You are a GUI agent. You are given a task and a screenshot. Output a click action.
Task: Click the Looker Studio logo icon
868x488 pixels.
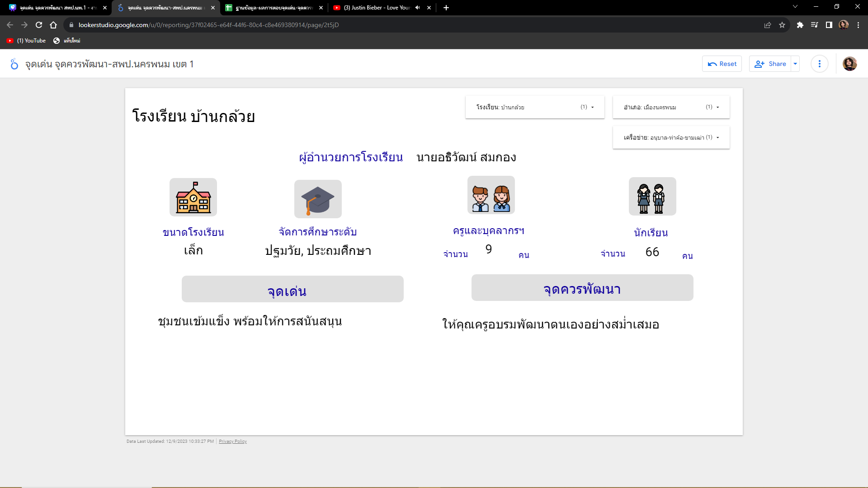[x=14, y=64]
